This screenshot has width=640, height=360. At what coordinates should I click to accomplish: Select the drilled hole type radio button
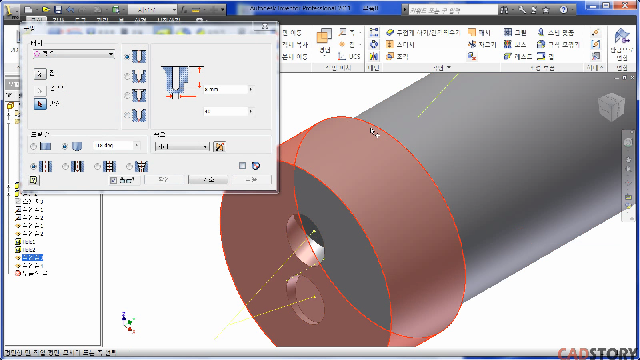tap(127, 57)
